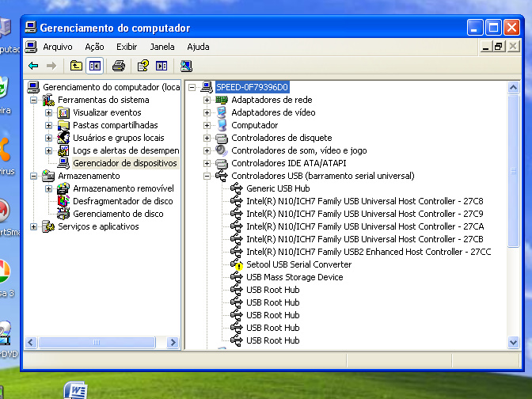Click the Gerenciamento de disco icon
Image resolution: width=532 pixels, height=399 pixels.
[63, 214]
